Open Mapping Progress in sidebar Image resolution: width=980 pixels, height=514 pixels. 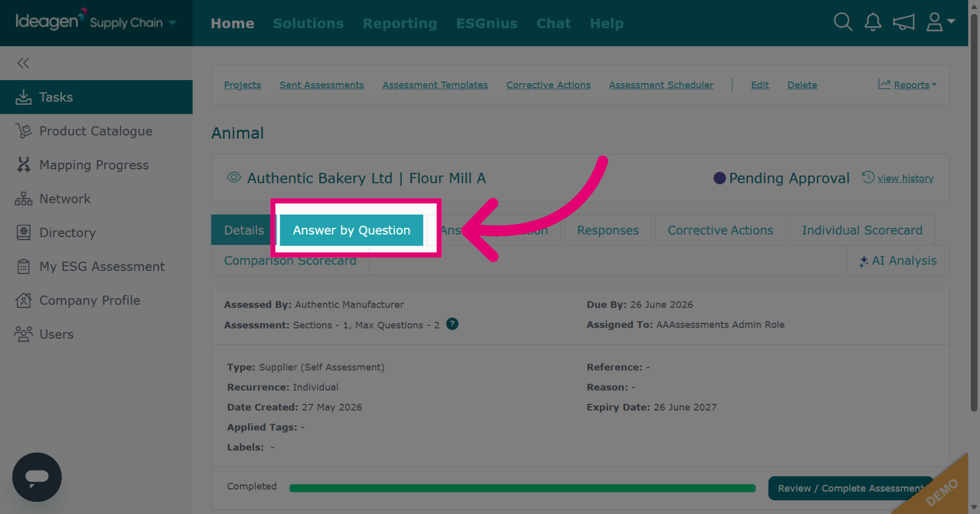point(96,165)
